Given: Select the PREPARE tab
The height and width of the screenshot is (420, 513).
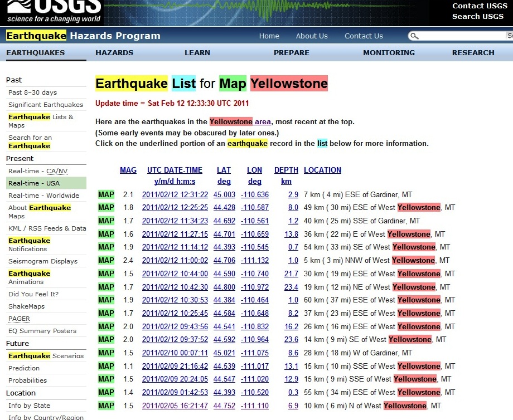Looking at the screenshot, I should point(292,52).
